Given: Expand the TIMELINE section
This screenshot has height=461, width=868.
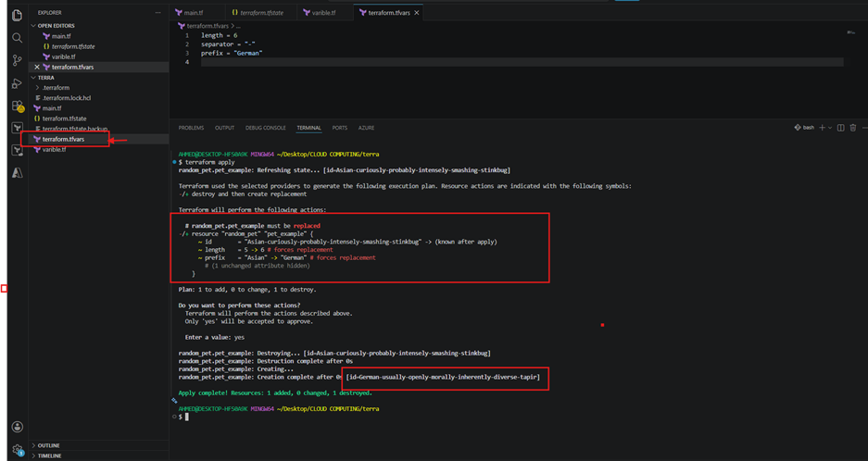Looking at the screenshot, I should 49,455.
